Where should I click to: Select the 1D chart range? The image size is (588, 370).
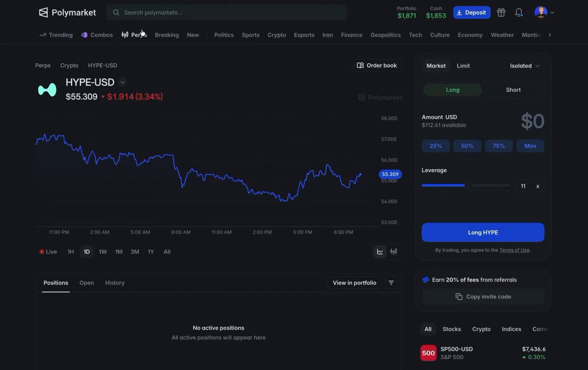[87, 252]
